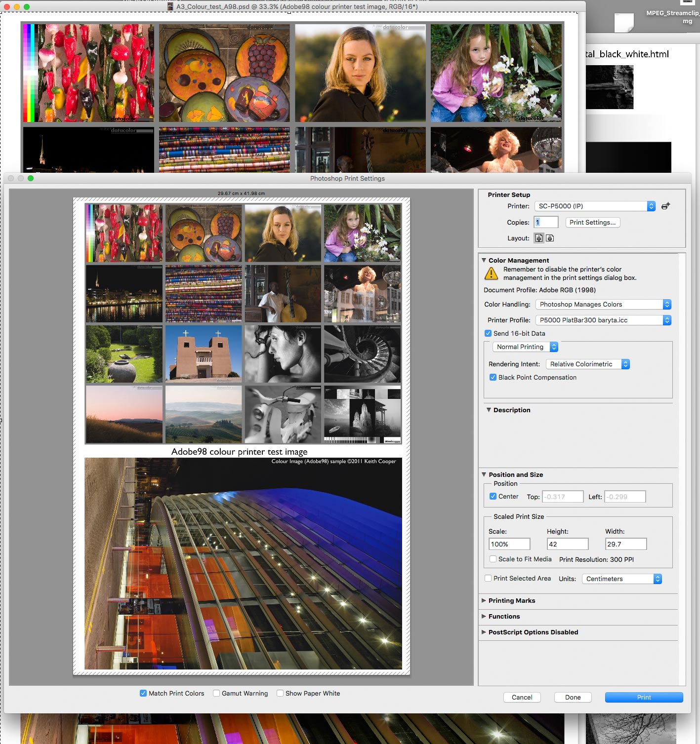Open Rendering Intent dropdown
Viewport: 700px width, 744px height.
[588, 364]
